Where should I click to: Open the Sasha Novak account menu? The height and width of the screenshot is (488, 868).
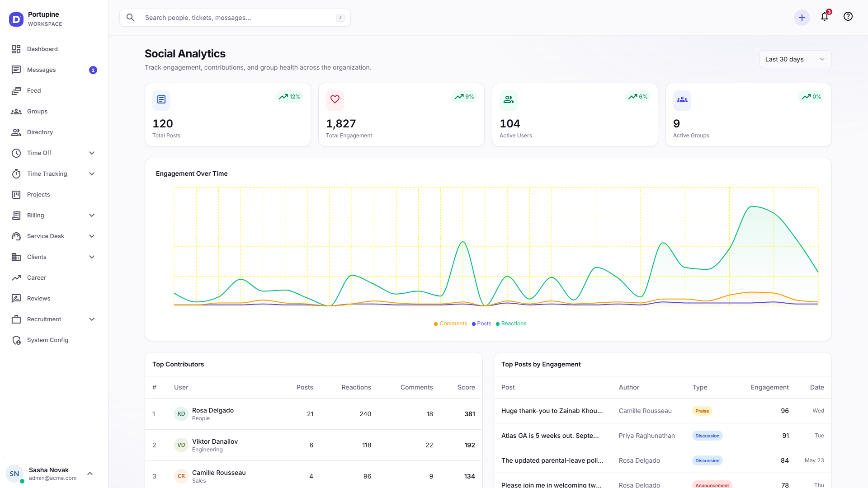click(x=50, y=474)
